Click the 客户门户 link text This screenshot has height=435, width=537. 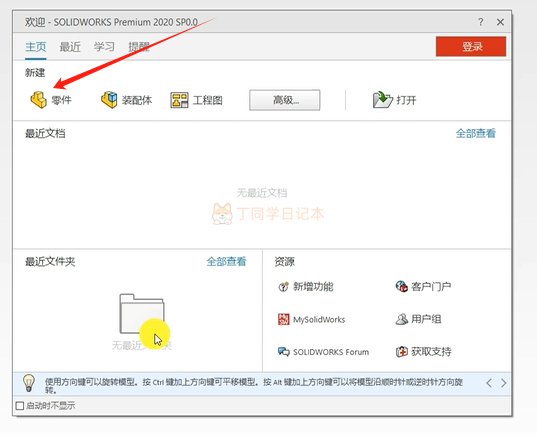(431, 286)
